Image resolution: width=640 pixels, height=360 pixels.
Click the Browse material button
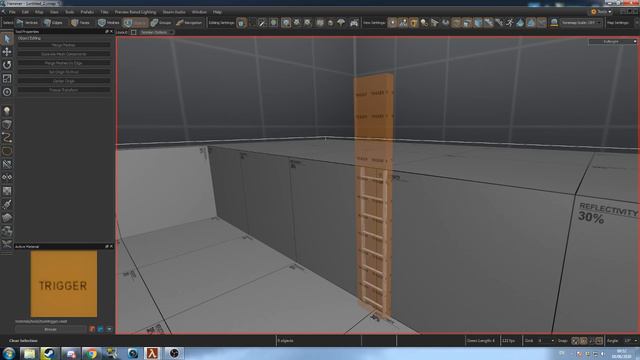[x=51, y=329]
